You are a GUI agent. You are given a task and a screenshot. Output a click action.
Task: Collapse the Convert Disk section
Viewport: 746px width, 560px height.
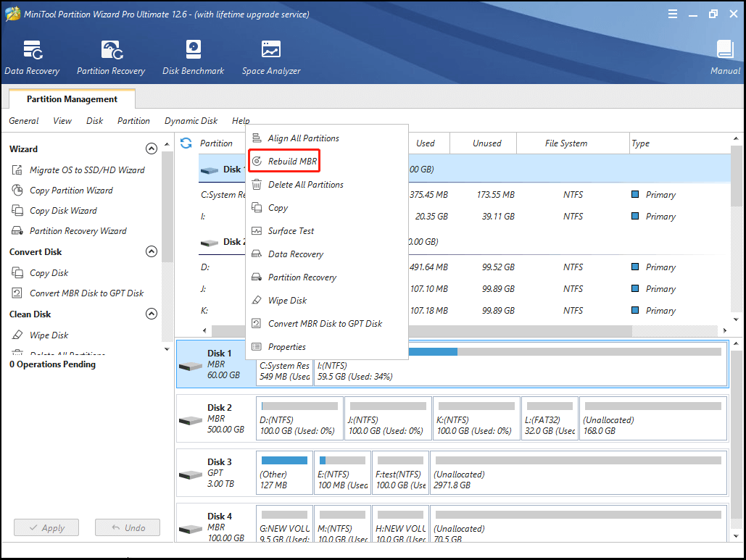point(152,251)
